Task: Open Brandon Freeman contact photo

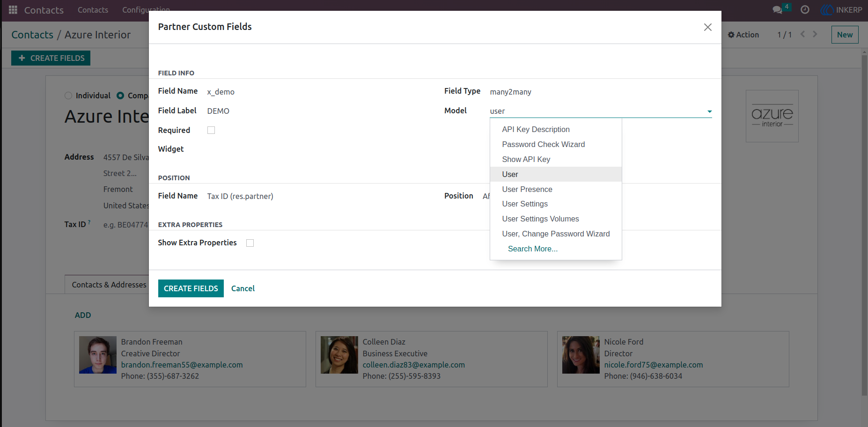Action: [98, 355]
